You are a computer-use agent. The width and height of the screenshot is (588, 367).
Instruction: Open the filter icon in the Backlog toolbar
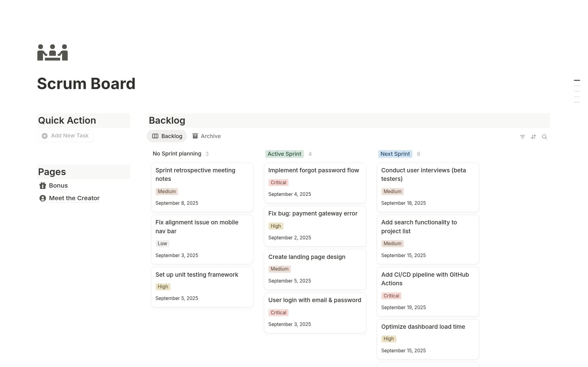(x=522, y=137)
